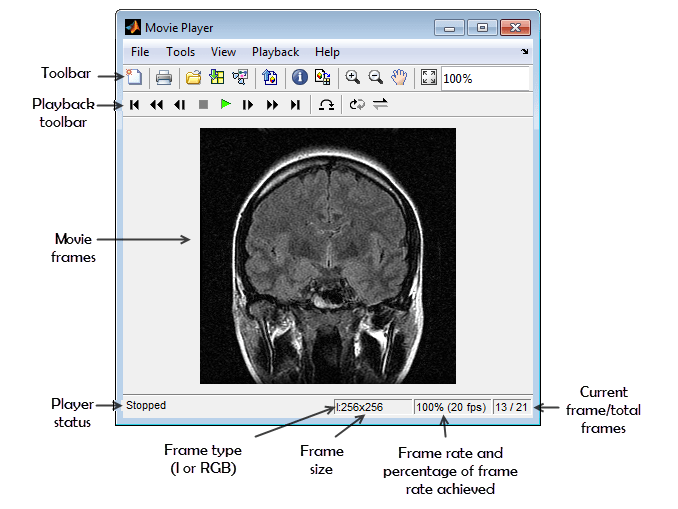Toggle the Repeat playback icon
This screenshot has height=509, width=678.
(x=357, y=104)
